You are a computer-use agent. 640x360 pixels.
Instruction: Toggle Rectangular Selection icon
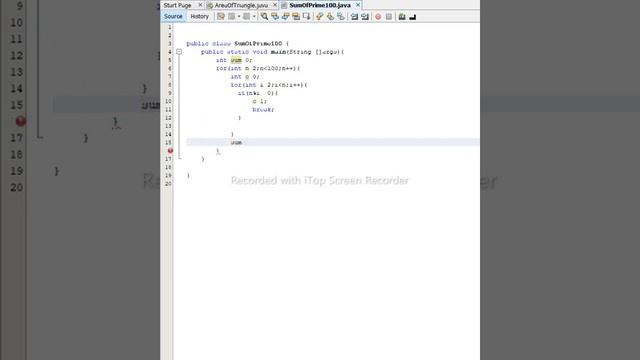tap(307, 16)
